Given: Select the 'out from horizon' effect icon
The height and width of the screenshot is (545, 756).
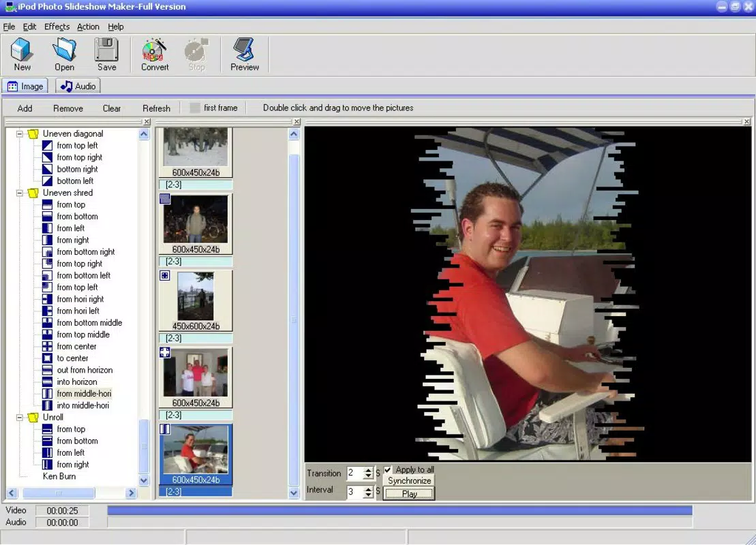Looking at the screenshot, I should click(x=47, y=370).
